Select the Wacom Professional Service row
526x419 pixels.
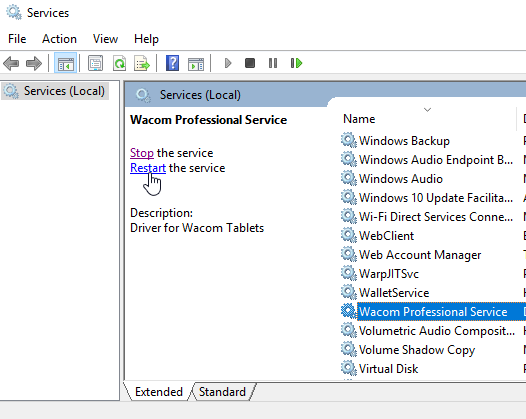tap(433, 312)
